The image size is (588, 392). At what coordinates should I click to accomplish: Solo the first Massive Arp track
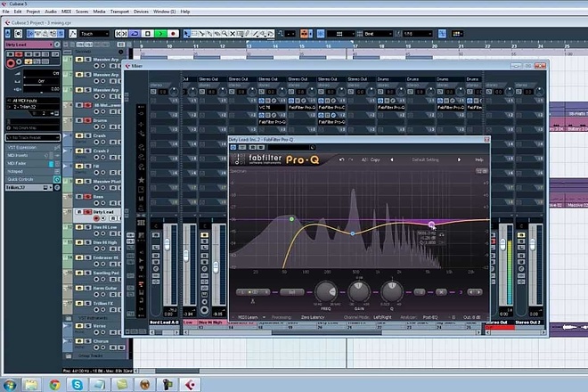click(87, 60)
